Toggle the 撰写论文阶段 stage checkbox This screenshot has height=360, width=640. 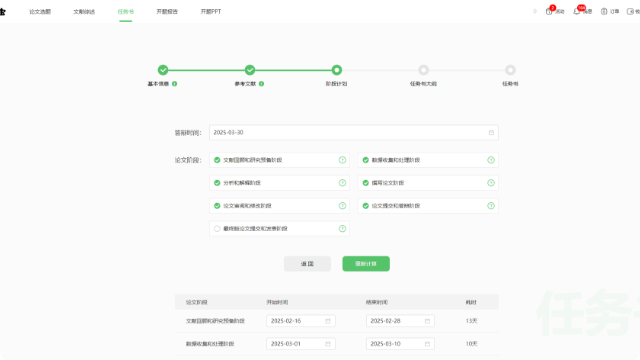pos(366,183)
